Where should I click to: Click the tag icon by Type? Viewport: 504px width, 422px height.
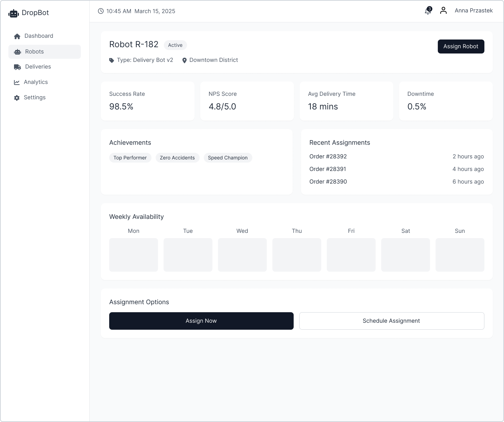click(112, 60)
